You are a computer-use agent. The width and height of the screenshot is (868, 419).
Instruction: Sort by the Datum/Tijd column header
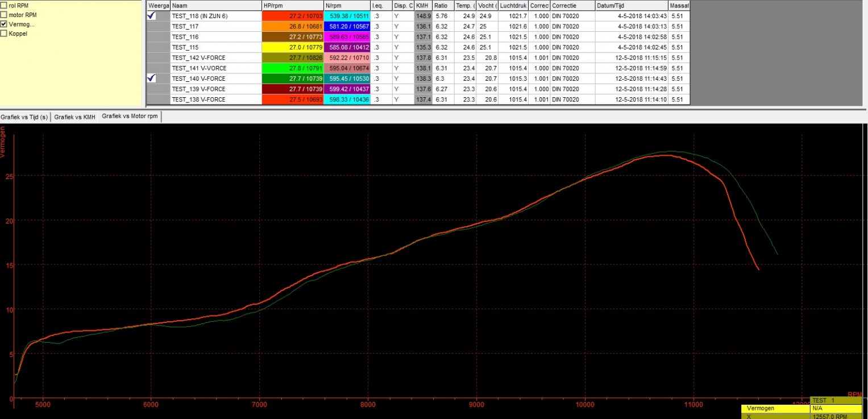[x=632, y=5]
